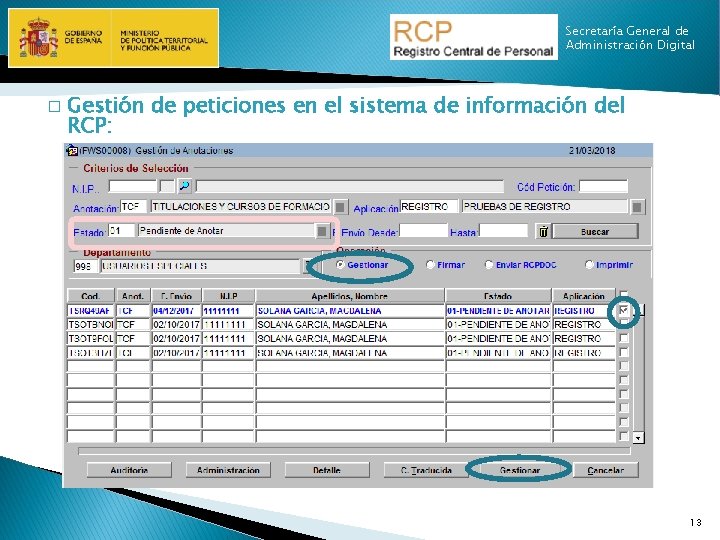
Task: Open the Estado list of values button
Action: tap(322, 231)
